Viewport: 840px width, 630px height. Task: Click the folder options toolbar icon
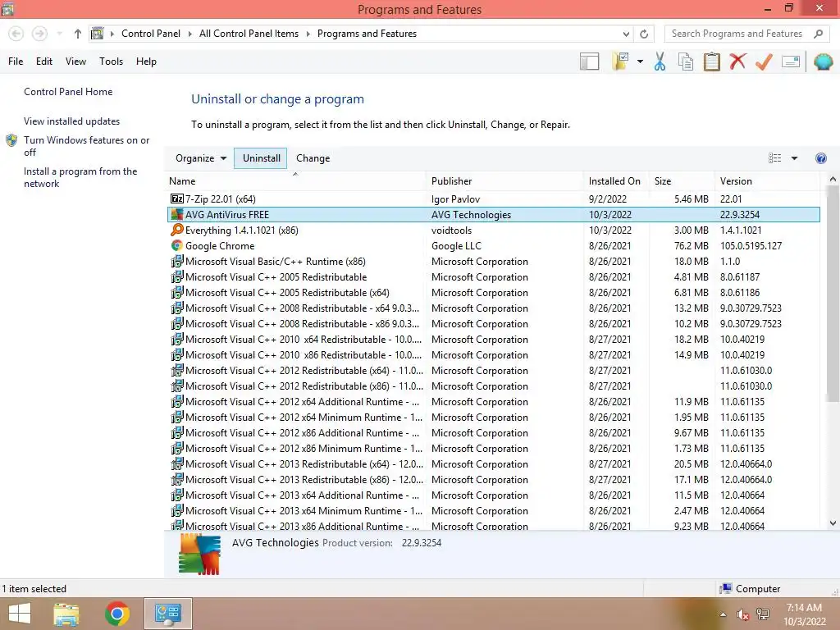(620, 62)
